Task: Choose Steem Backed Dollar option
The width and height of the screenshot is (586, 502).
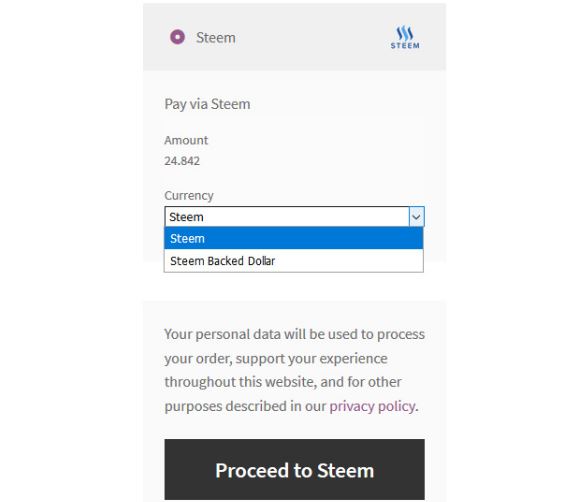Action: 294,261
